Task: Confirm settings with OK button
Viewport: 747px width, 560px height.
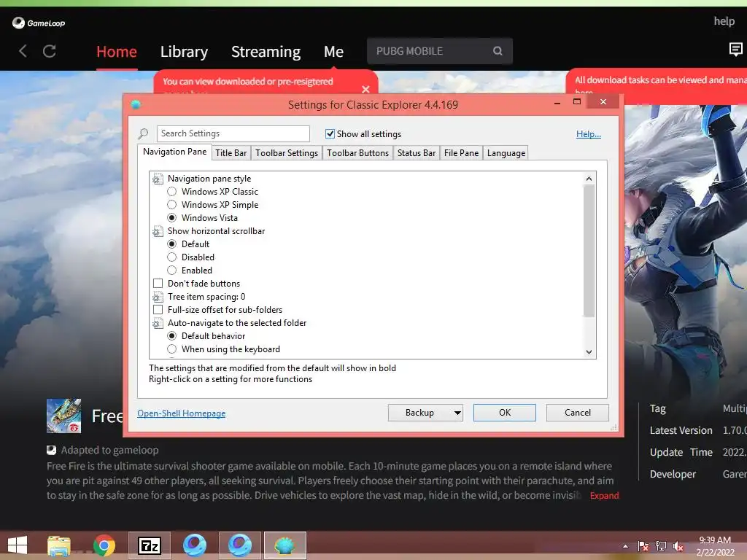Action: pyautogui.click(x=505, y=413)
